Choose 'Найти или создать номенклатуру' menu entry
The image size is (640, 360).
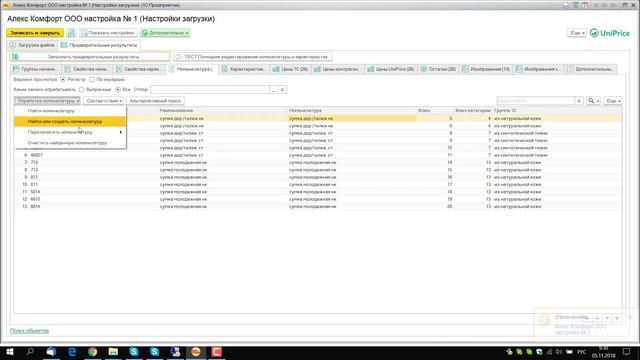(x=70, y=121)
